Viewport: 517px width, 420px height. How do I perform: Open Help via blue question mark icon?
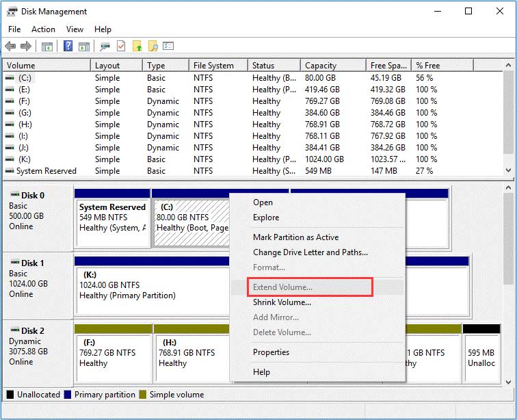(68, 47)
